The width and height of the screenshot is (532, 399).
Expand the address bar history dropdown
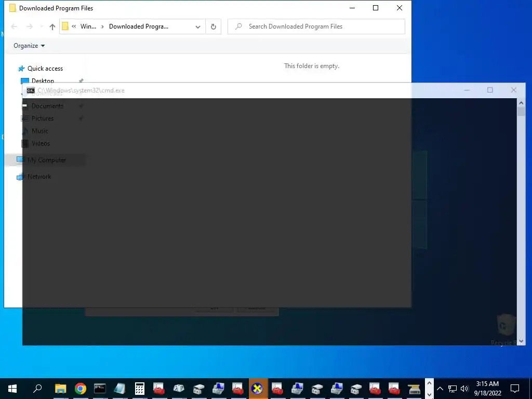tap(198, 27)
